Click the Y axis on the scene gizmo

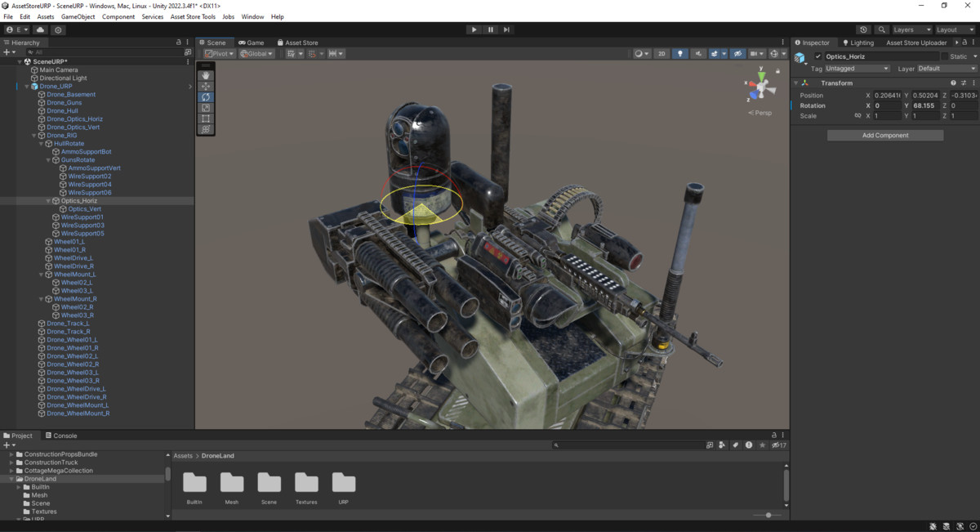(762, 77)
